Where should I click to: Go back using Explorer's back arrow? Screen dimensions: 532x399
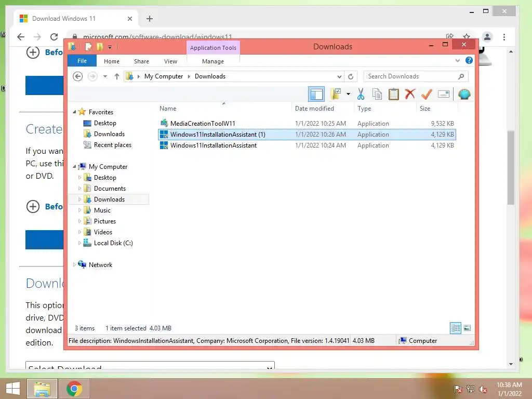(78, 76)
